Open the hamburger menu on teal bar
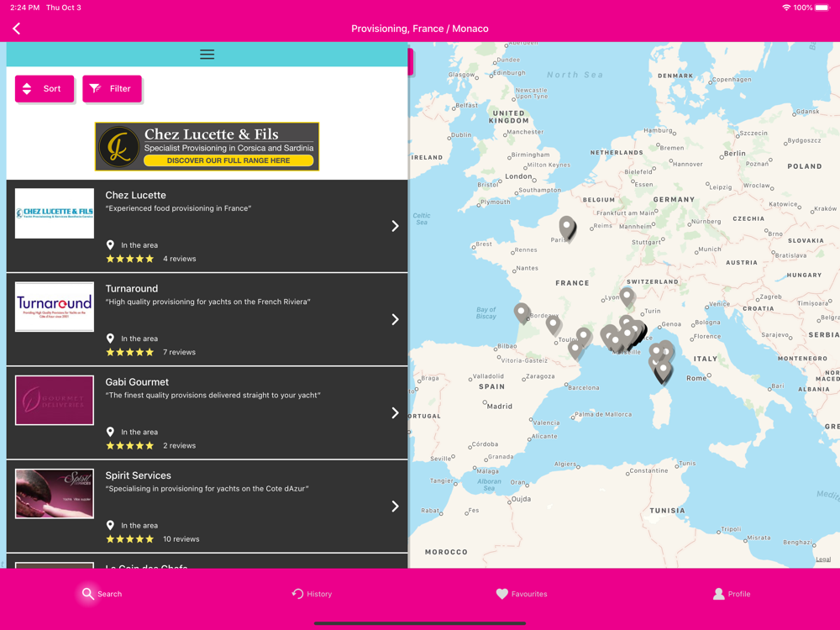The image size is (840, 630). tap(207, 54)
